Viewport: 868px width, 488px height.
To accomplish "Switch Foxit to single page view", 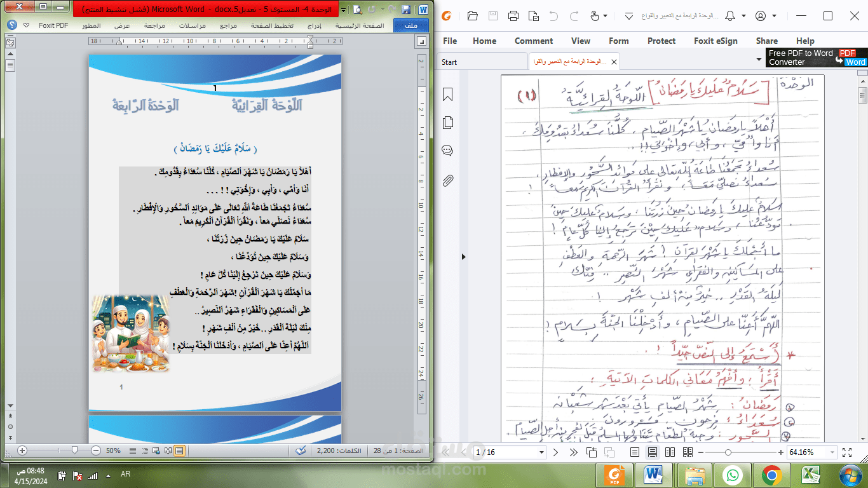I will (x=635, y=452).
